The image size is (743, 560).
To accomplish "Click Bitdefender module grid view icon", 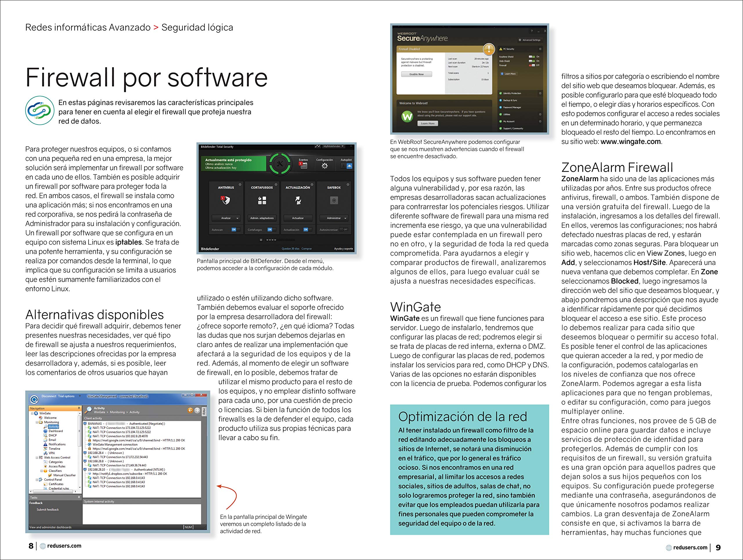I will (x=261, y=240).
